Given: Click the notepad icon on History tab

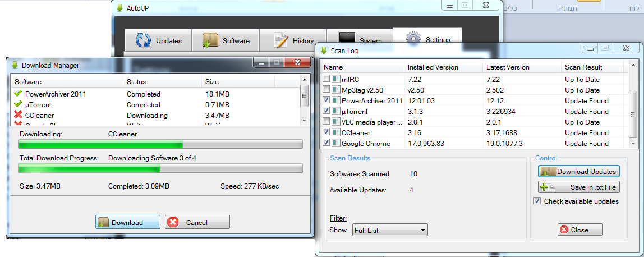Looking at the screenshot, I should [280, 40].
